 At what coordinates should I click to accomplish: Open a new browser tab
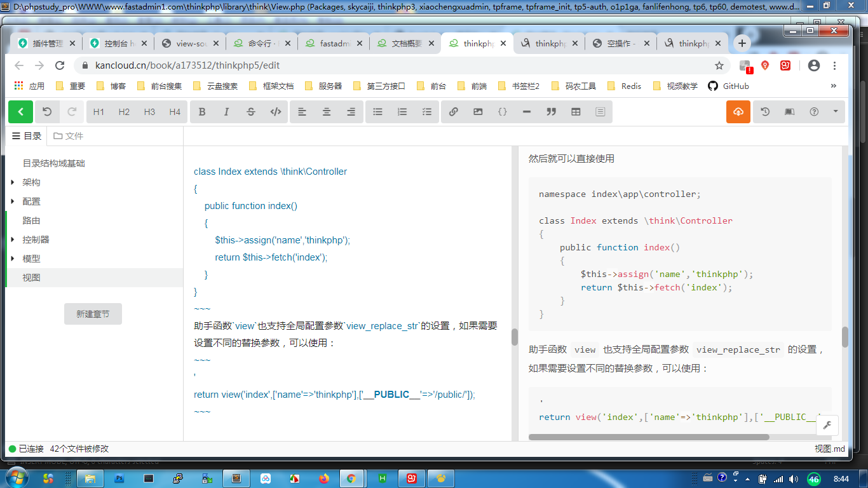point(742,43)
